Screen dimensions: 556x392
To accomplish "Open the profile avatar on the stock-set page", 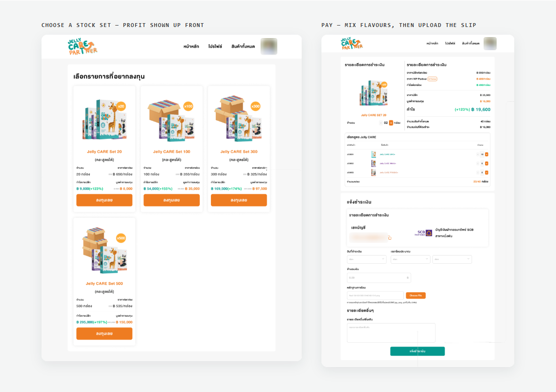I will (269, 46).
